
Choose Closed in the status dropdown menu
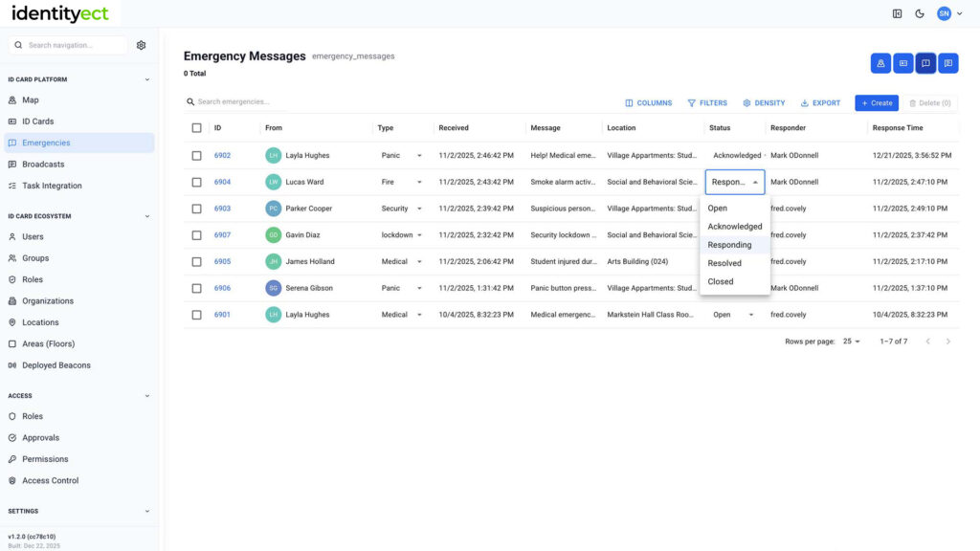(x=721, y=281)
